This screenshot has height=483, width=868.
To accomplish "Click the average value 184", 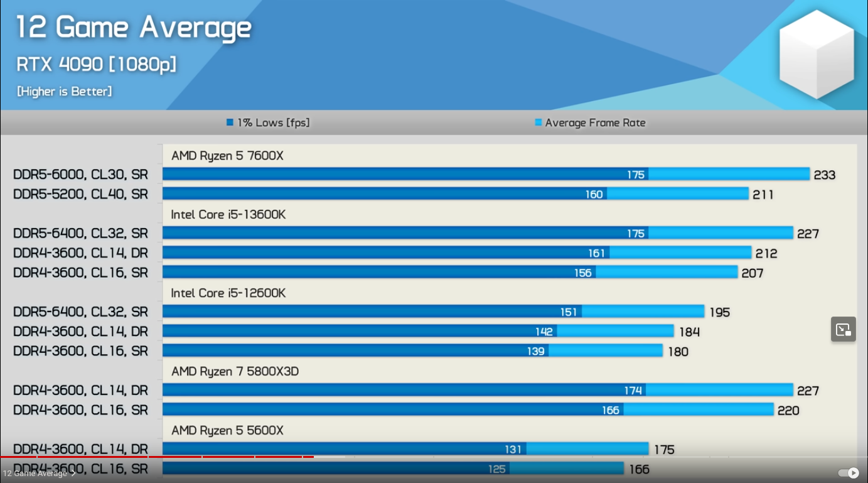I will 689,332.
